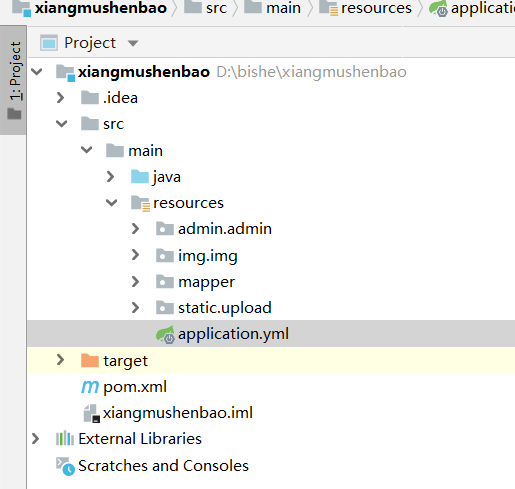Screen dimensions: 515x489
Task: Expand the .idea folder
Action: click(x=61, y=98)
